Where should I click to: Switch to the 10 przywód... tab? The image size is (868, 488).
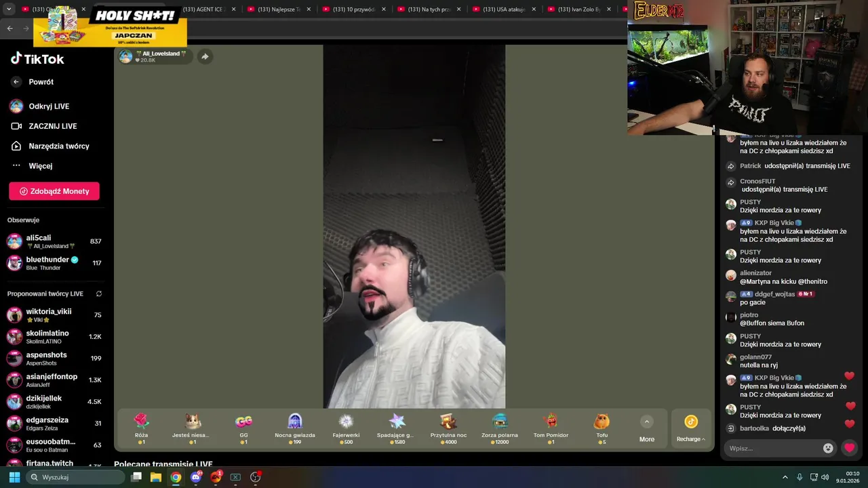coord(353,9)
